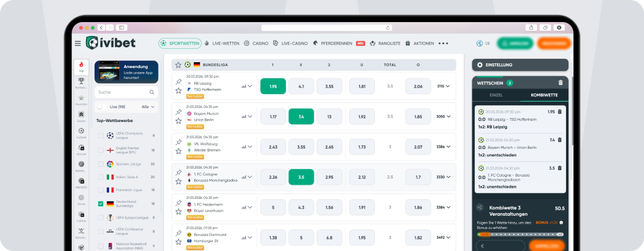The width and height of the screenshot is (644, 251).
Task: Uncheck Deutschland Bundesliga checkbox
Action: coord(101,204)
